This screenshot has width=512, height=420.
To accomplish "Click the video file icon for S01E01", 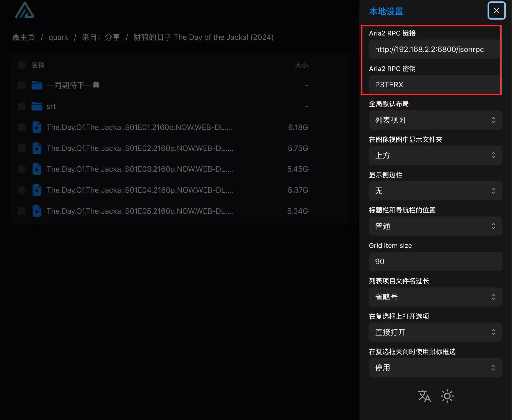I will [37, 127].
